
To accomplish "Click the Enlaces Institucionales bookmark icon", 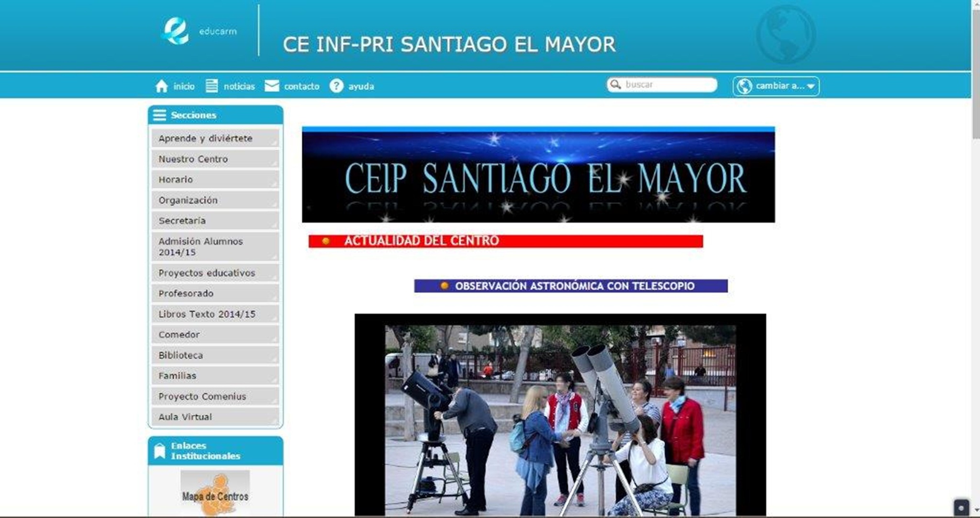I will (x=159, y=451).
